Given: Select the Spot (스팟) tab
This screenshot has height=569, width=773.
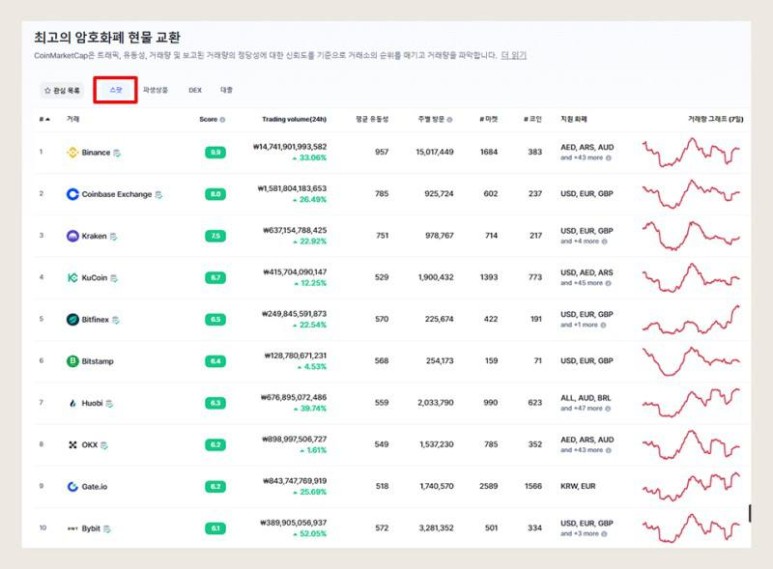Looking at the screenshot, I should click(115, 90).
